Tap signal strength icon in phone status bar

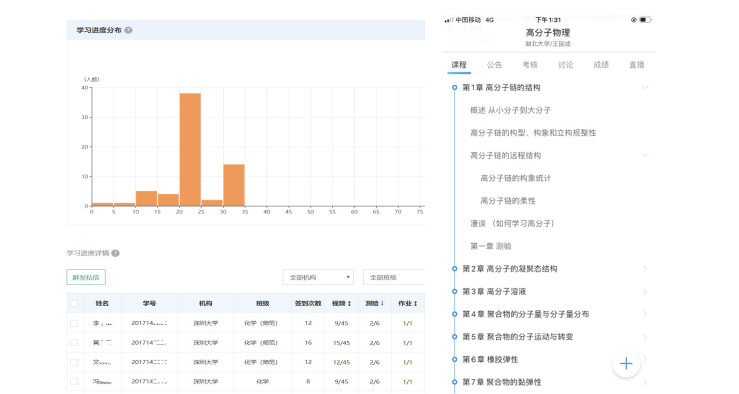[x=449, y=20]
